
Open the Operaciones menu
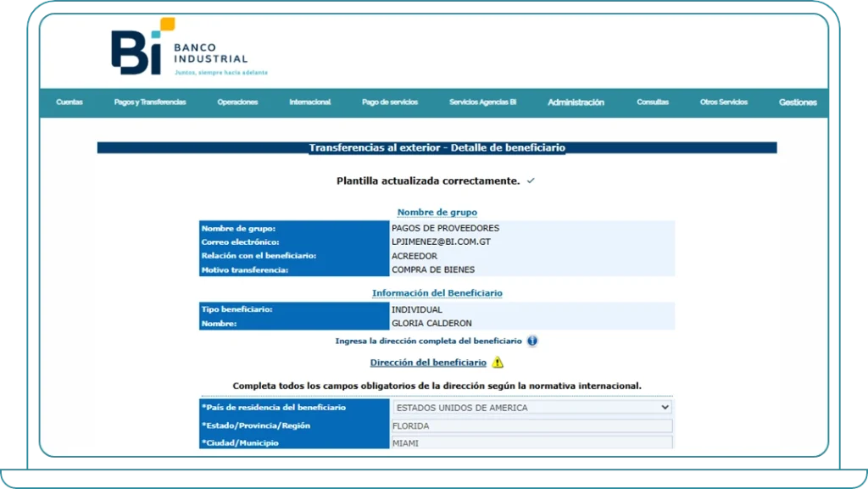click(236, 102)
